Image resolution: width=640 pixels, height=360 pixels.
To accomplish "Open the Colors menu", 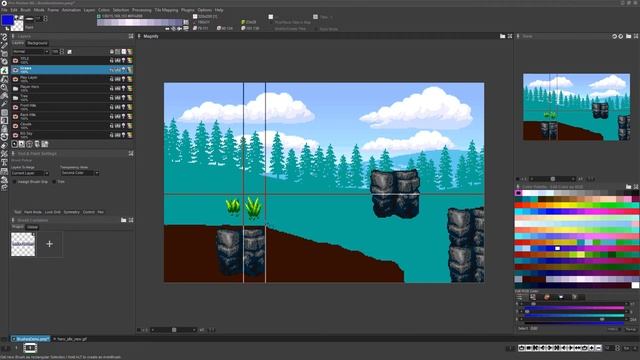I will click(x=104, y=10).
